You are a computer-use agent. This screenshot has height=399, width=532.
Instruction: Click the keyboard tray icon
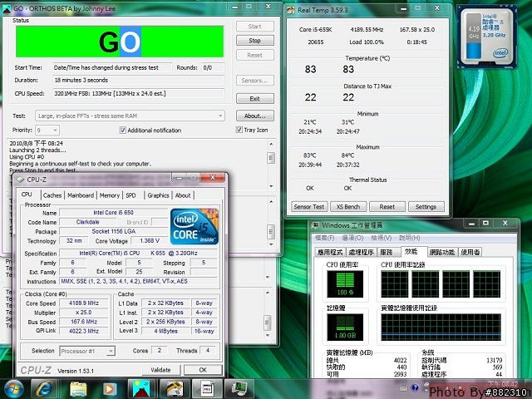(x=403, y=388)
